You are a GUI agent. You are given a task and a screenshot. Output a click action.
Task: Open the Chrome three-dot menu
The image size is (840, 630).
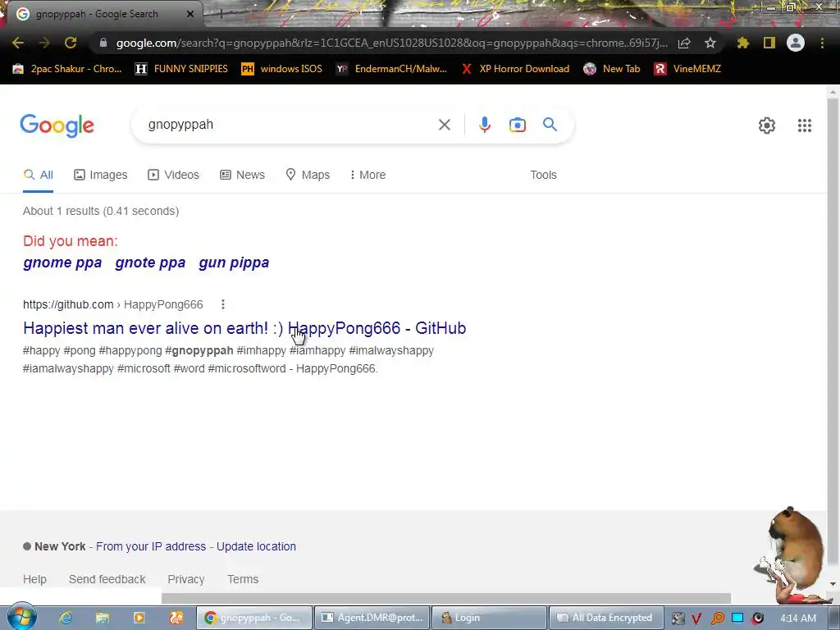click(822, 43)
